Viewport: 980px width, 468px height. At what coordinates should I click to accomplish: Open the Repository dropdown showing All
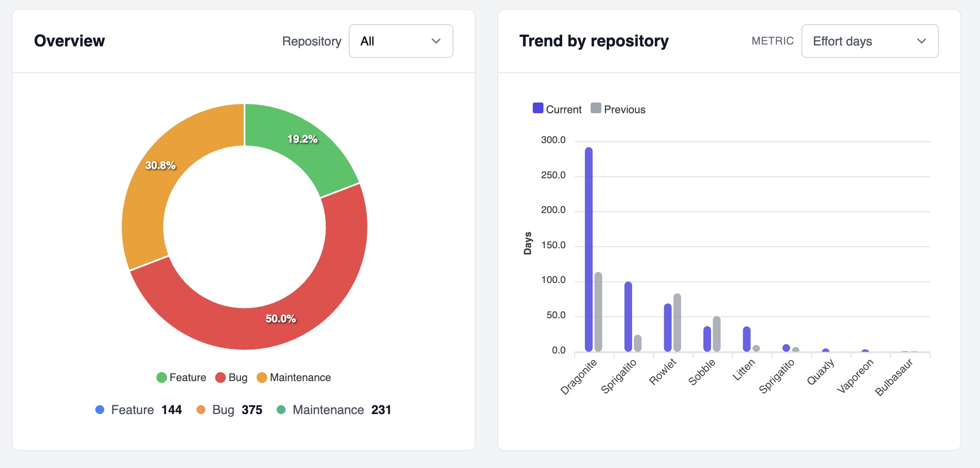click(400, 41)
